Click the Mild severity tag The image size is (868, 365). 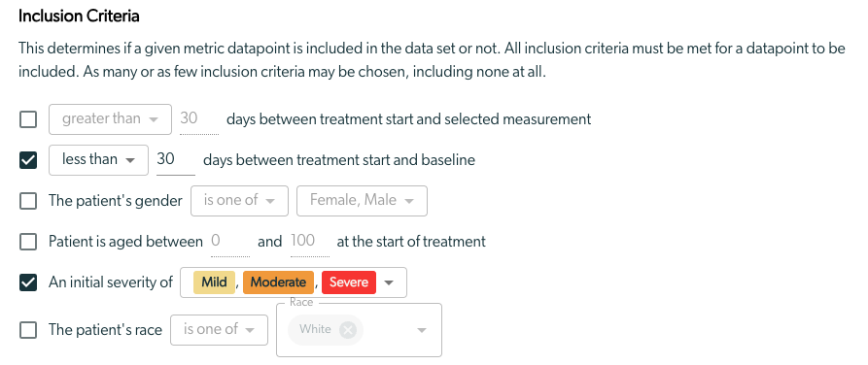click(214, 282)
